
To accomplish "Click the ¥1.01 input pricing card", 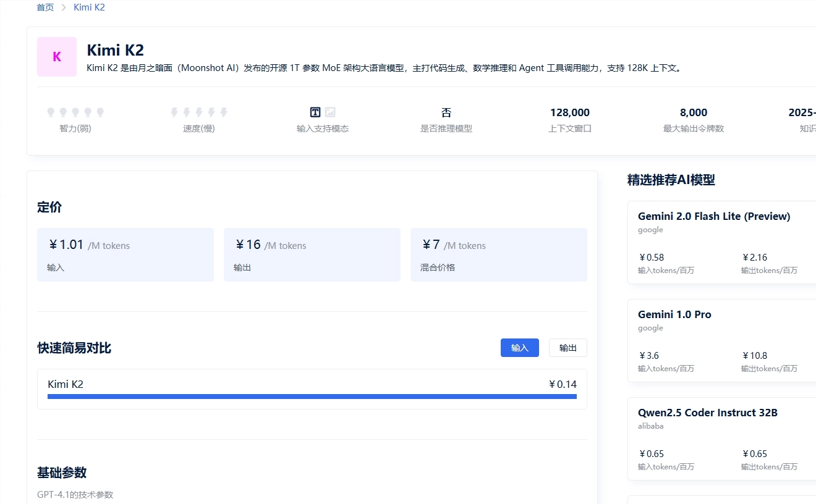I will pos(125,254).
